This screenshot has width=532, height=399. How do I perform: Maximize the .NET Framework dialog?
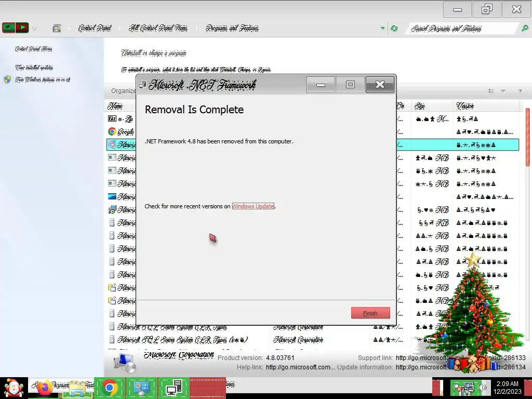tap(350, 85)
